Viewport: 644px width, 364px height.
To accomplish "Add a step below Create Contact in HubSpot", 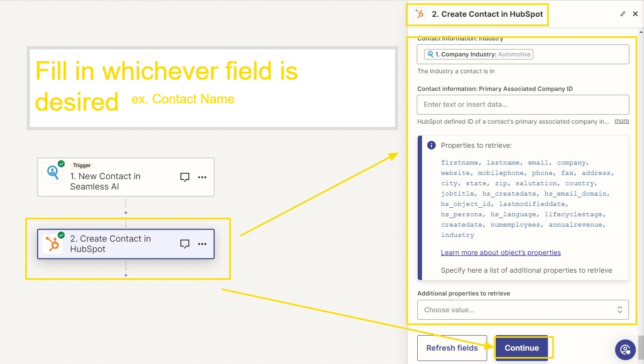I will [126, 275].
